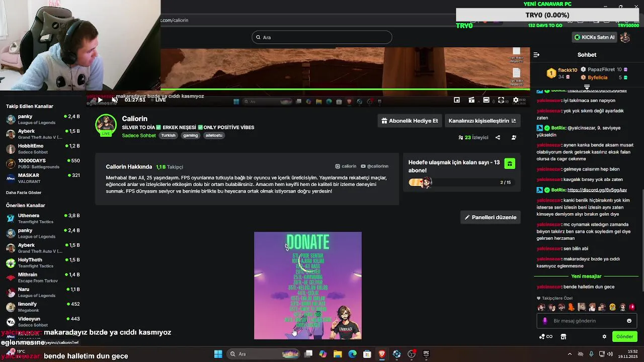This screenshot has width=644, height=362.
Task: Unmute the stream volume icon
Action: pos(115,100)
